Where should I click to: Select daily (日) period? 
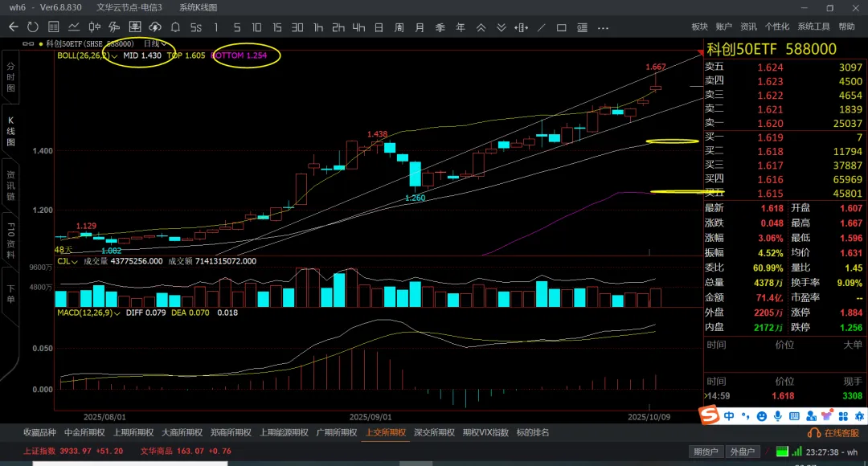tap(379, 27)
